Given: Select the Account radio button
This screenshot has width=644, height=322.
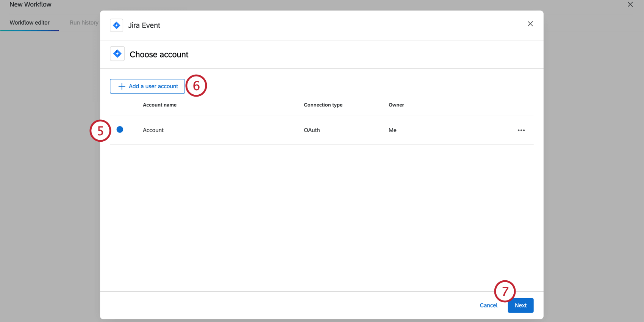Looking at the screenshot, I should [x=120, y=130].
